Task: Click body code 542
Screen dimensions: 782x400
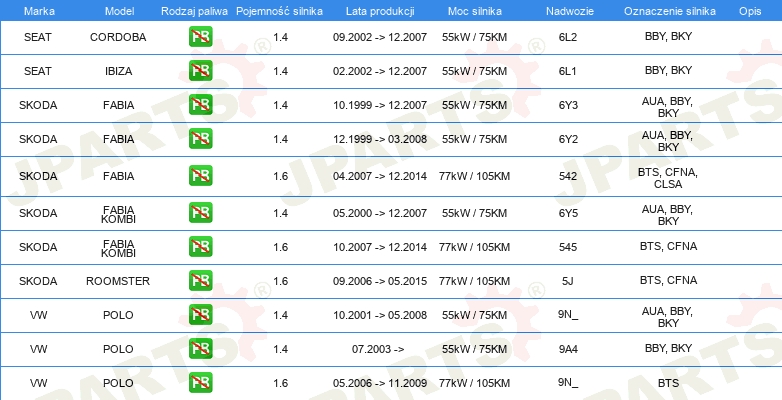Action: (x=568, y=176)
